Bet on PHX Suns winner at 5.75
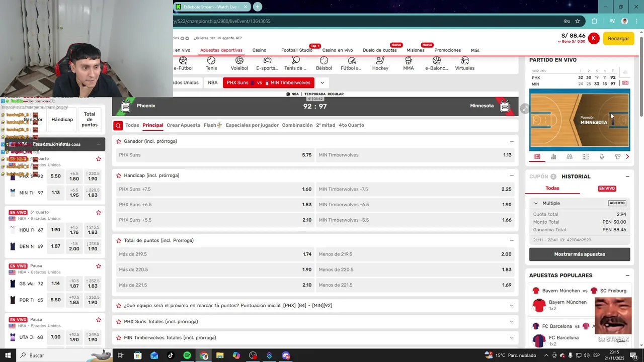The width and height of the screenshot is (644, 362). (214, 155)
